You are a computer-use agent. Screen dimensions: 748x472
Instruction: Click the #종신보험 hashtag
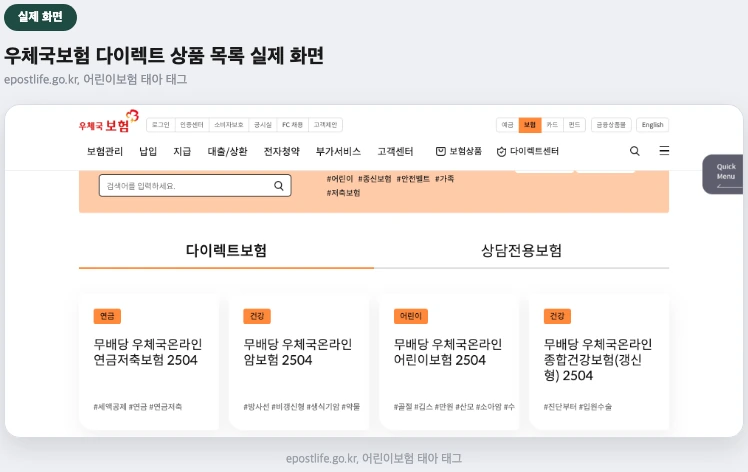tap(374, 178)
